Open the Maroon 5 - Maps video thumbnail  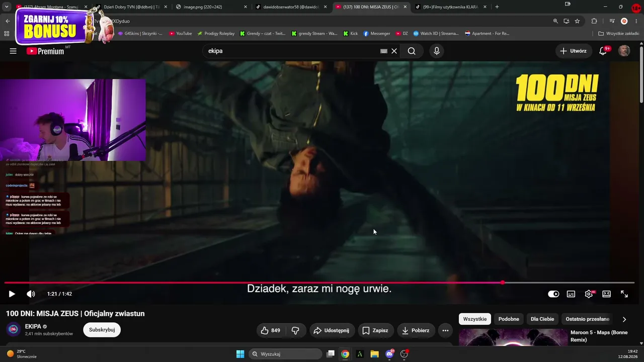coord(513,337)
